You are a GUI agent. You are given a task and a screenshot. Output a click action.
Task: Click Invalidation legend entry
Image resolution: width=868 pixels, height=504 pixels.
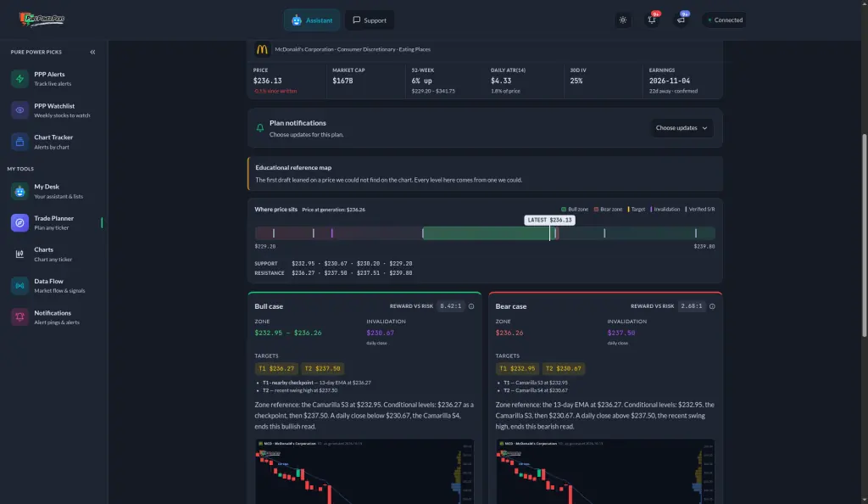[665, 210]
